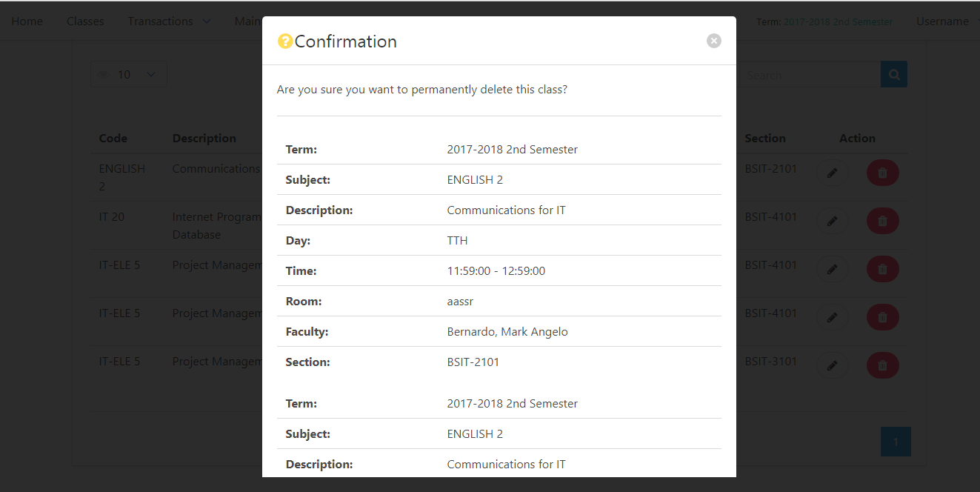The width and height of the screenshot is (980, 492).
Task: Click inside the Search input box
Action: (807, 74)
